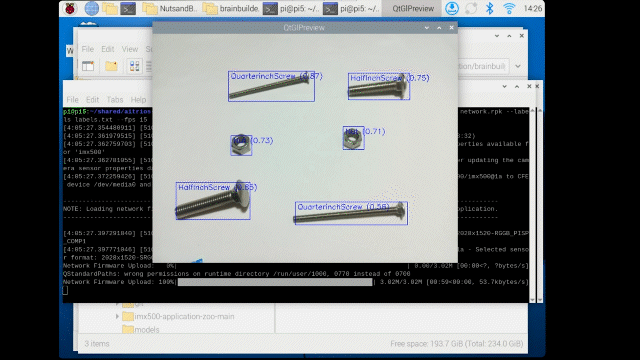Launch the terminal from the taskbar launcher
This screenshot has height=360, width=640.
pos(128,9)
